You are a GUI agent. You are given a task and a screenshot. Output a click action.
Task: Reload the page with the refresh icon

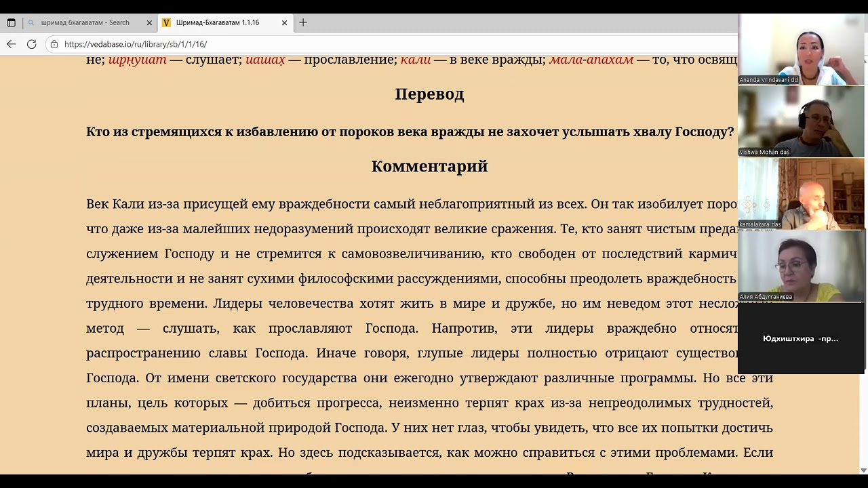click(31, 43)
